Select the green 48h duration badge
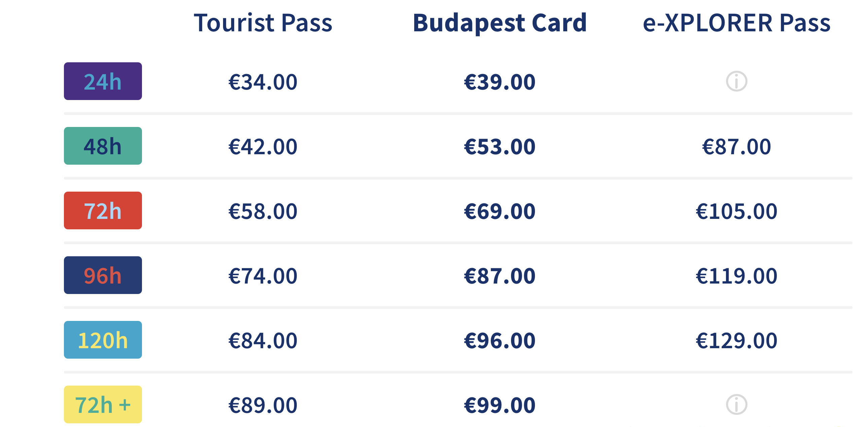This screenshot has height=427, width=868. click(103, 146)
